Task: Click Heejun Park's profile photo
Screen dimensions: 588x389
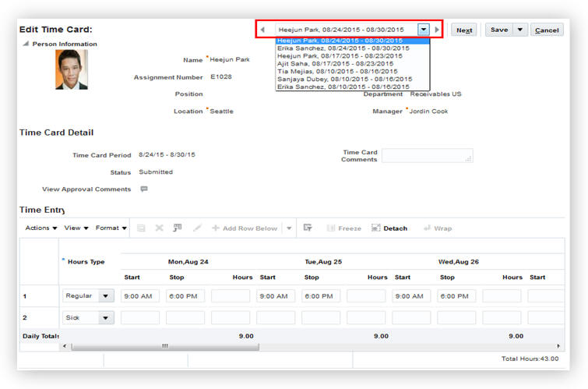Action: 71,69
